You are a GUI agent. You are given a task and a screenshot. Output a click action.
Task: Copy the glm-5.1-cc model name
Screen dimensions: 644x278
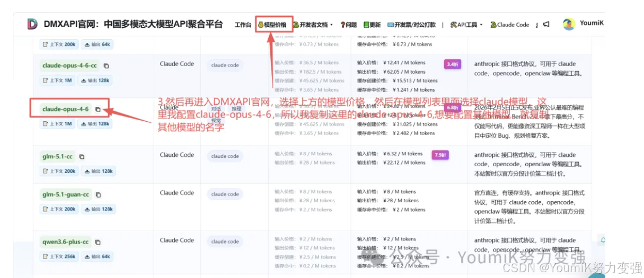tap(82, 157)
